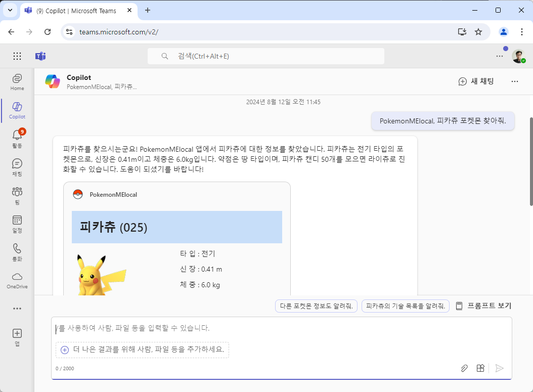Open View prompts (프롬프트 보기)
The height and width of the screenshot is (392, 533).
[x=483, y=306]
